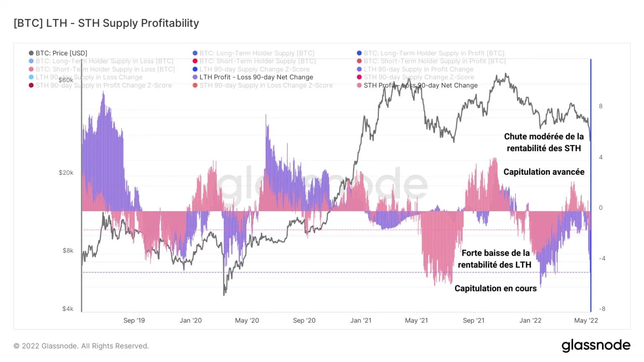Click the dark red STH Supply in Profit Z-Score dot

tap(31, 85)
